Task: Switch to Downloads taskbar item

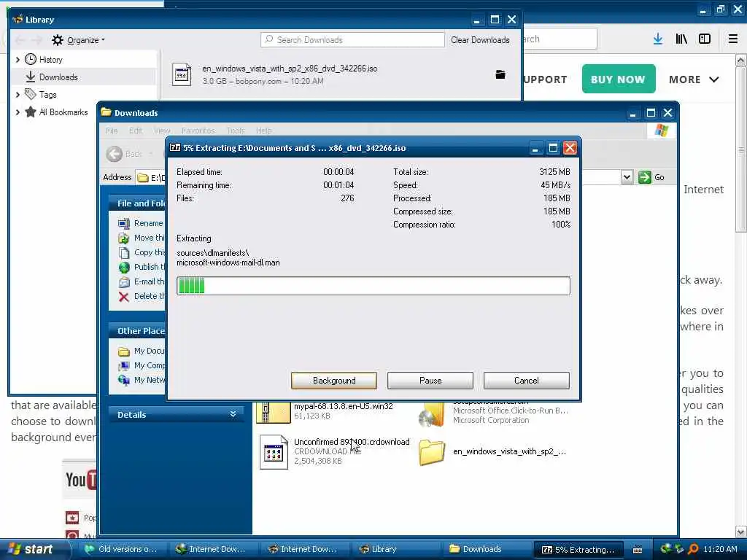Action: coord(486,549)
